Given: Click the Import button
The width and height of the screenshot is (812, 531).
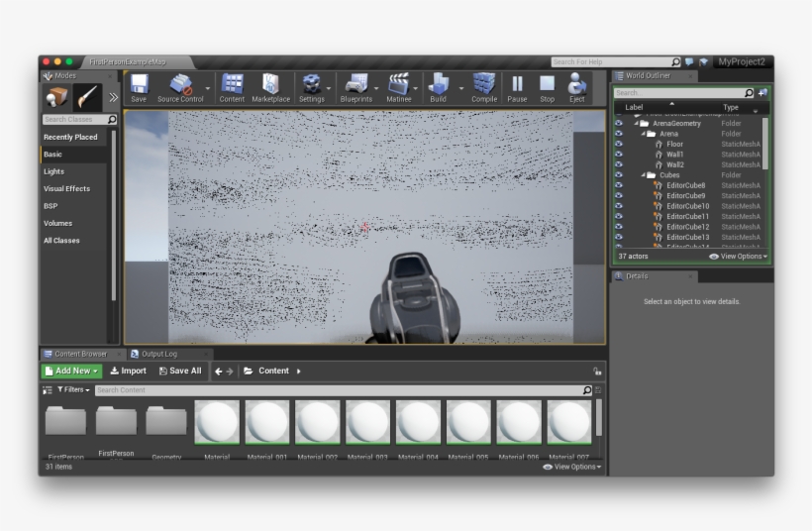Looking at the screenshot, I should coord(128,371).
